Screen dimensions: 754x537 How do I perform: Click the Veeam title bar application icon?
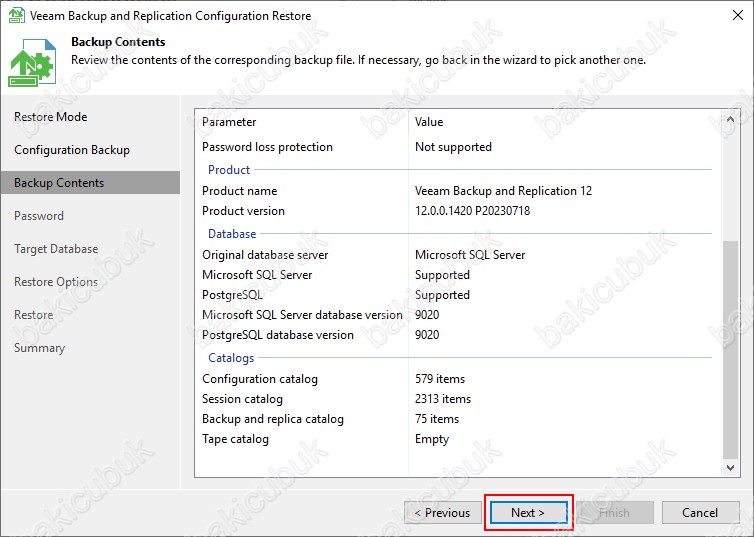[x=17, y=15]
